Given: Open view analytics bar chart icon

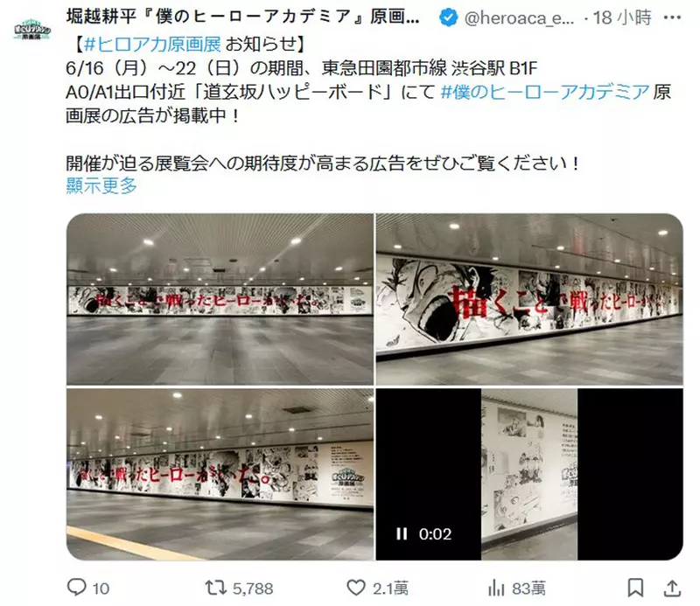Looking at the screenshot, I should (x=496, y=589).
